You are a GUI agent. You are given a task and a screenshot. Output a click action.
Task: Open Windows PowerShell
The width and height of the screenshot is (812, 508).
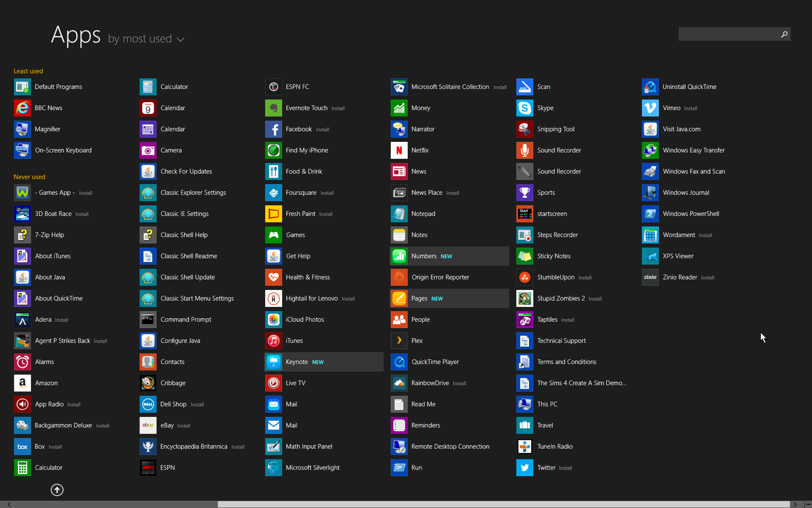pyautogui.click(x=691, y=214)
